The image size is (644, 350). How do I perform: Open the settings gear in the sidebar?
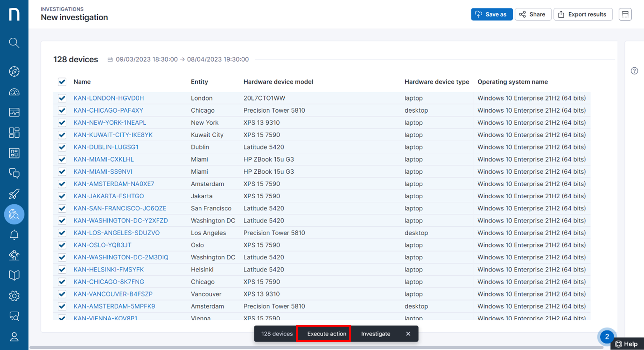14,295
